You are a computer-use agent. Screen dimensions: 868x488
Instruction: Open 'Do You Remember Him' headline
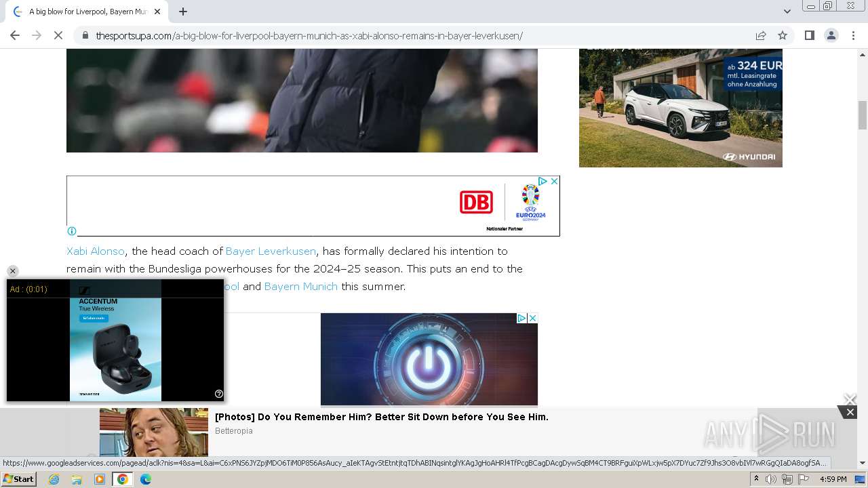coord(382,417)
